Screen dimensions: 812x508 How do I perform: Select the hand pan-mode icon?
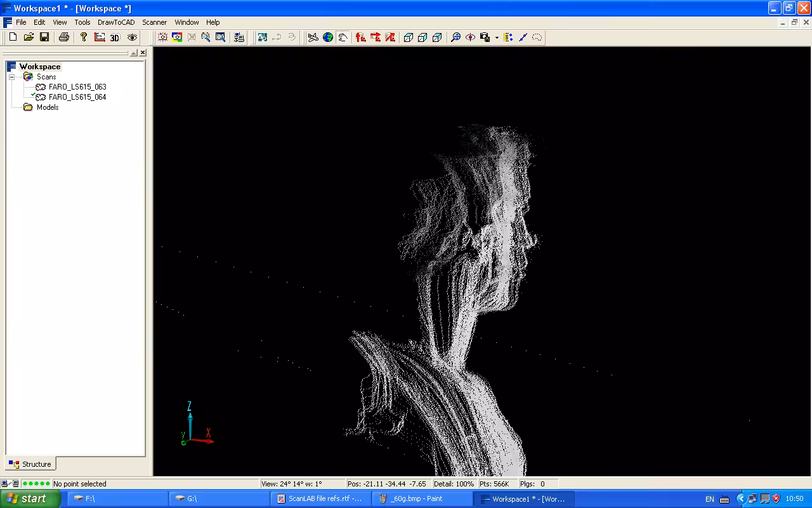point(343,37)
